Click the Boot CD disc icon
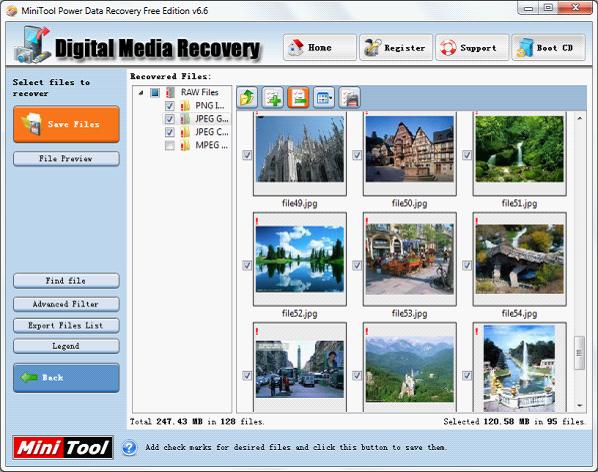The width and height of the screenshot is (598, 472). 525,48
